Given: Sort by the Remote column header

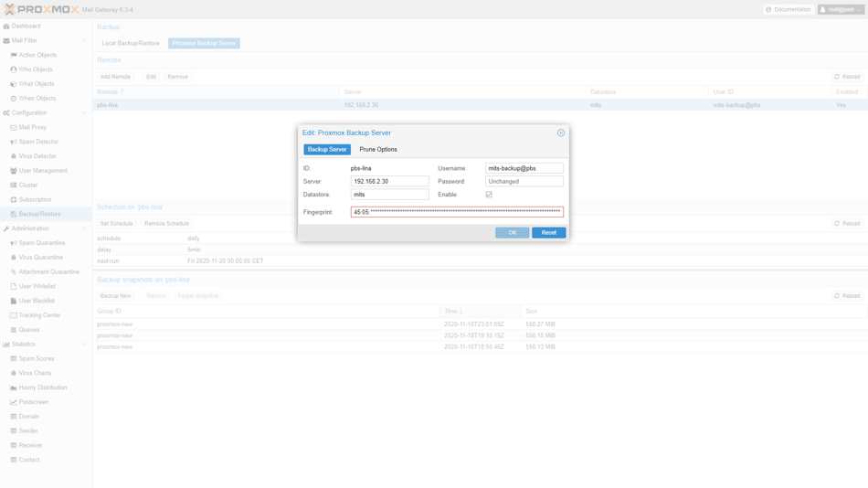Looking at the screenshot, I should [x=217, y=92].
